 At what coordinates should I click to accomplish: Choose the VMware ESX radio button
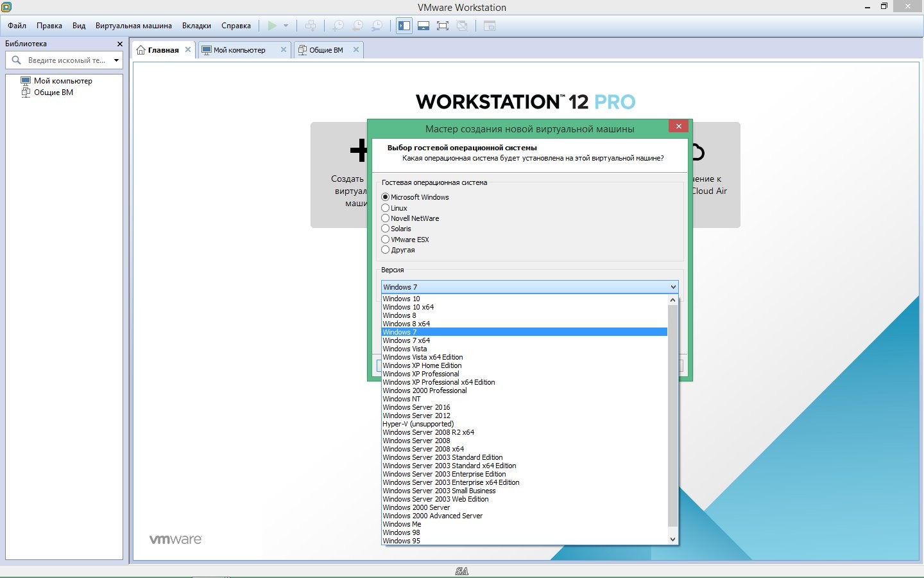[385, 240]
